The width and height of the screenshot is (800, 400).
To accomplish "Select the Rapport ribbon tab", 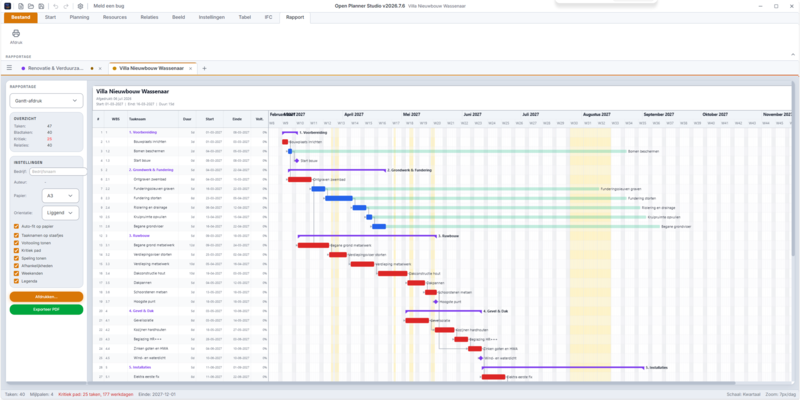I will (295, 17).
